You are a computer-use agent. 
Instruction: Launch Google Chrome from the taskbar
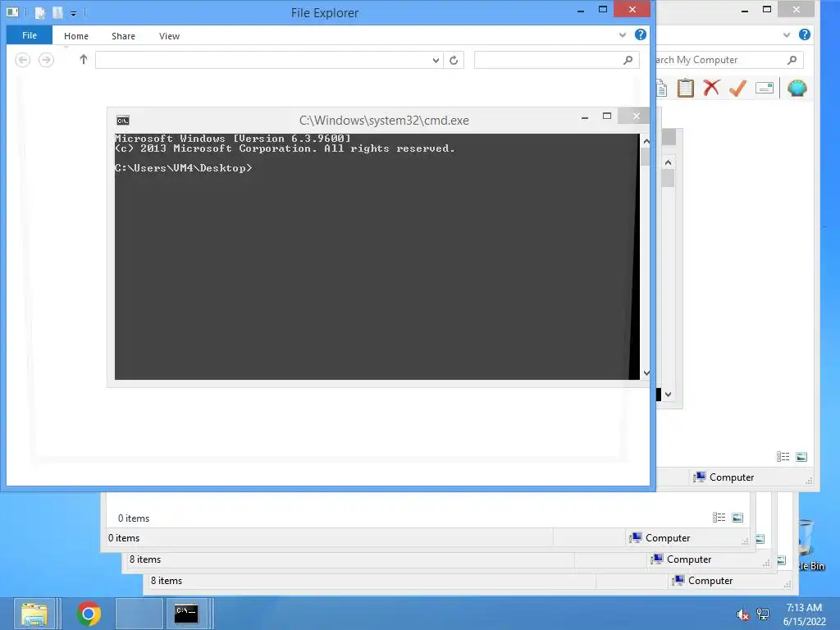click(x=89, y=614)
